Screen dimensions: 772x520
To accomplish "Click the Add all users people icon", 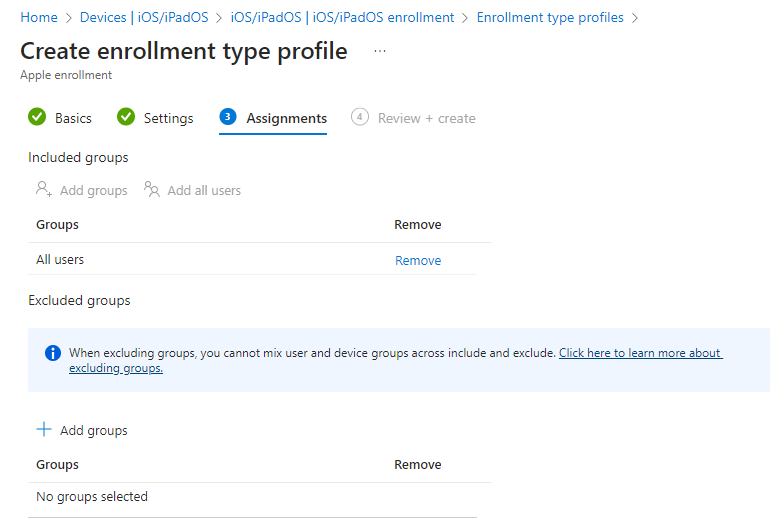I will [x=152, y=189].
